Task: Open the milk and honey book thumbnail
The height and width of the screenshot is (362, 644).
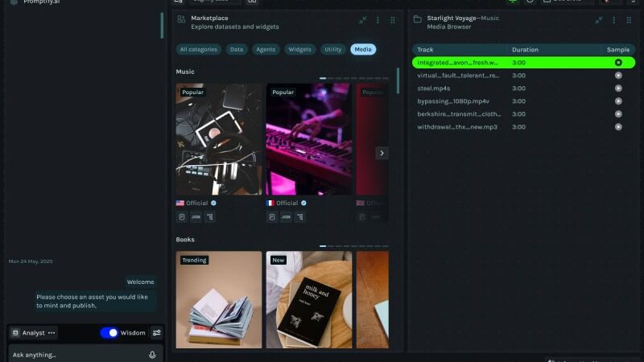Action: coord(309,300)
